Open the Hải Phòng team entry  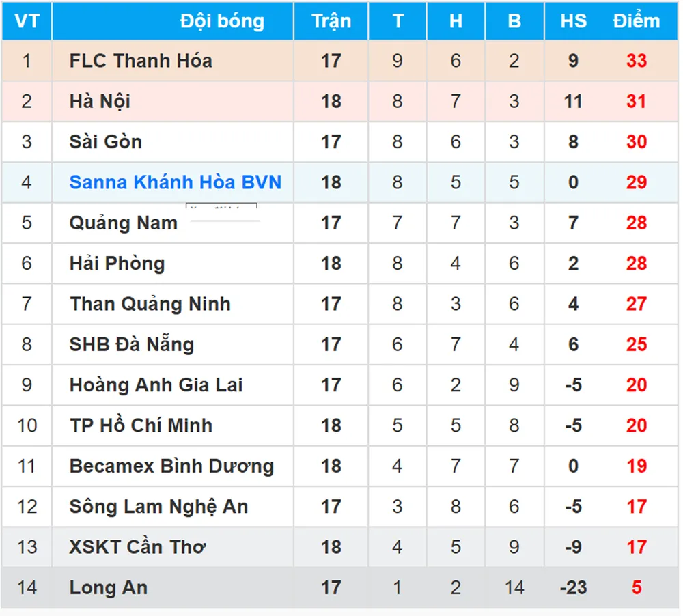tap(117, 264)
